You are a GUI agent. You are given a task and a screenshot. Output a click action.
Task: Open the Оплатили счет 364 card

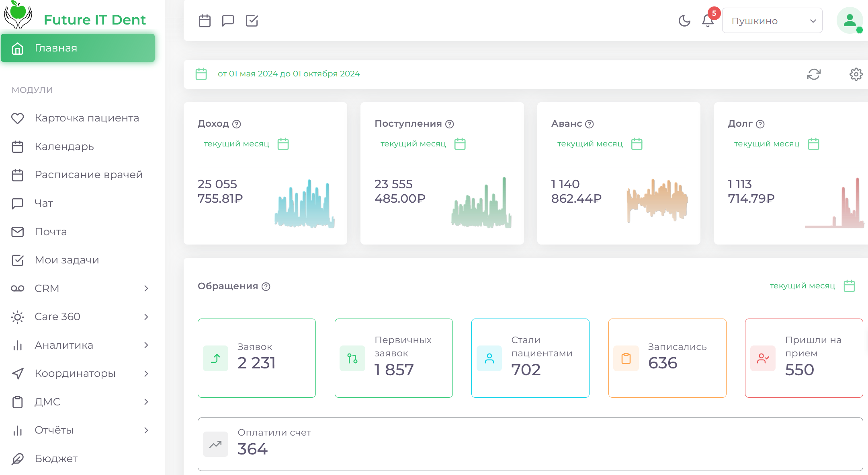coord(530,444)
